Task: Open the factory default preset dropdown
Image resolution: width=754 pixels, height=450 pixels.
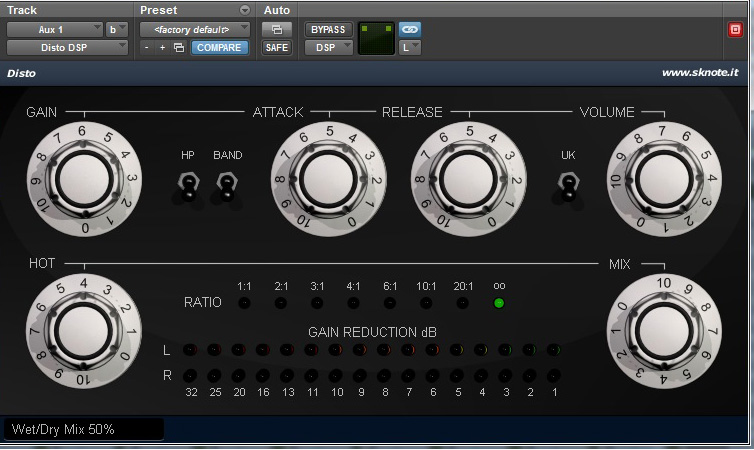Action: tap(194, 29)
